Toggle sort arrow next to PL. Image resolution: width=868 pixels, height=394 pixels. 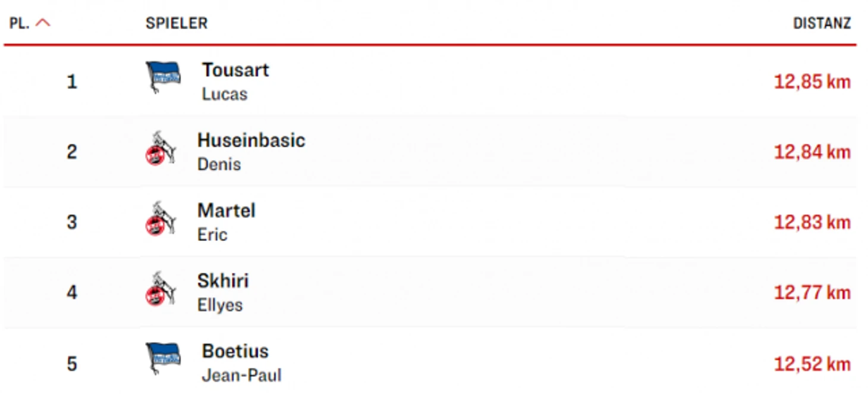click(43, 24)
